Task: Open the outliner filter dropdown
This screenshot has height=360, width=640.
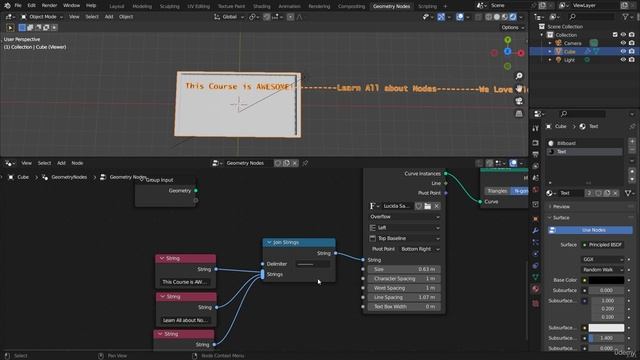Action: tap(627, 17)
